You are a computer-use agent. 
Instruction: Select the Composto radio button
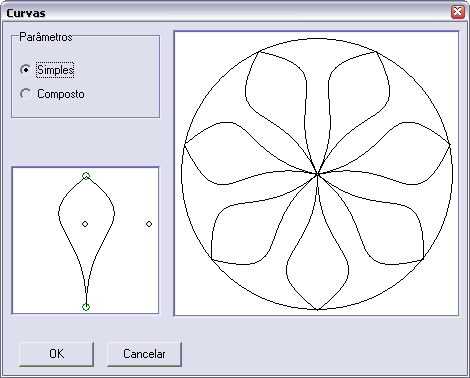[26, 94]
